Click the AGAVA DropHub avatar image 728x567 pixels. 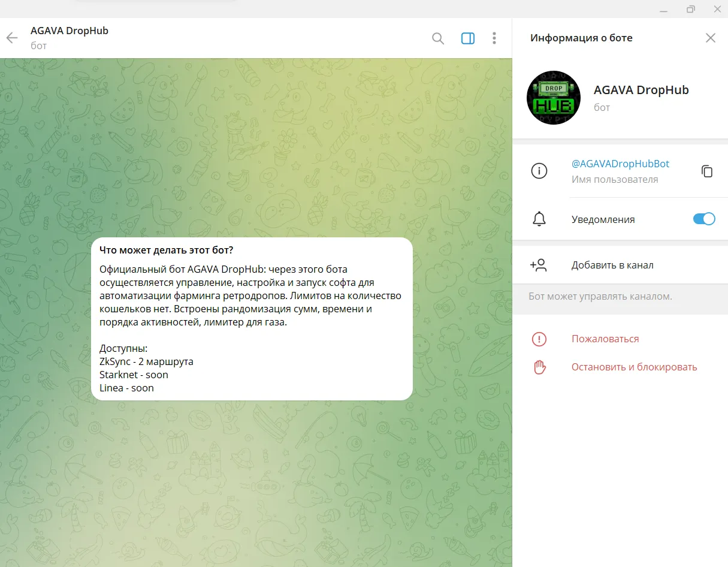553,97
